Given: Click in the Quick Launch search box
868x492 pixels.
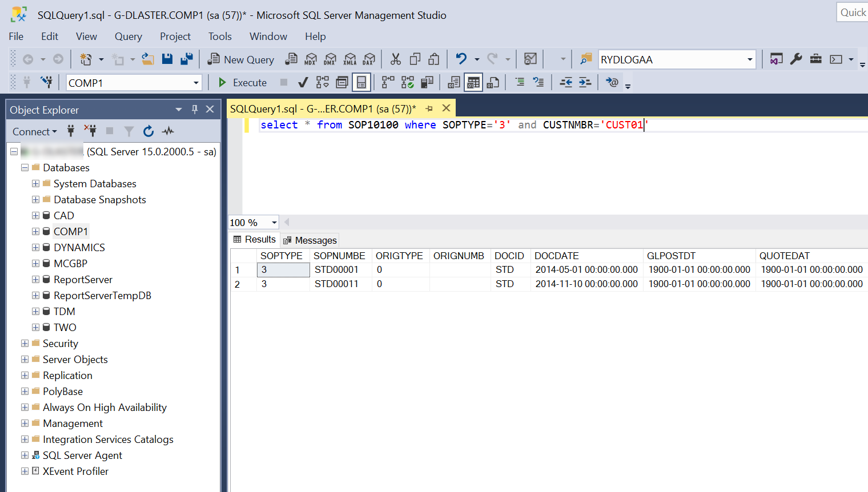Looking at the screenshot, I should 853,13.
